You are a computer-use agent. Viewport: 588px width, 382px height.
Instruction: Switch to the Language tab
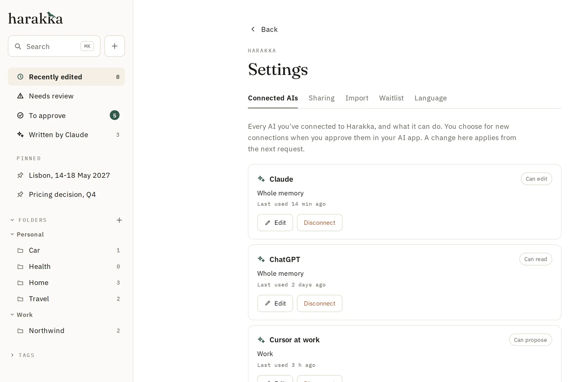click(x=430, y=98)
